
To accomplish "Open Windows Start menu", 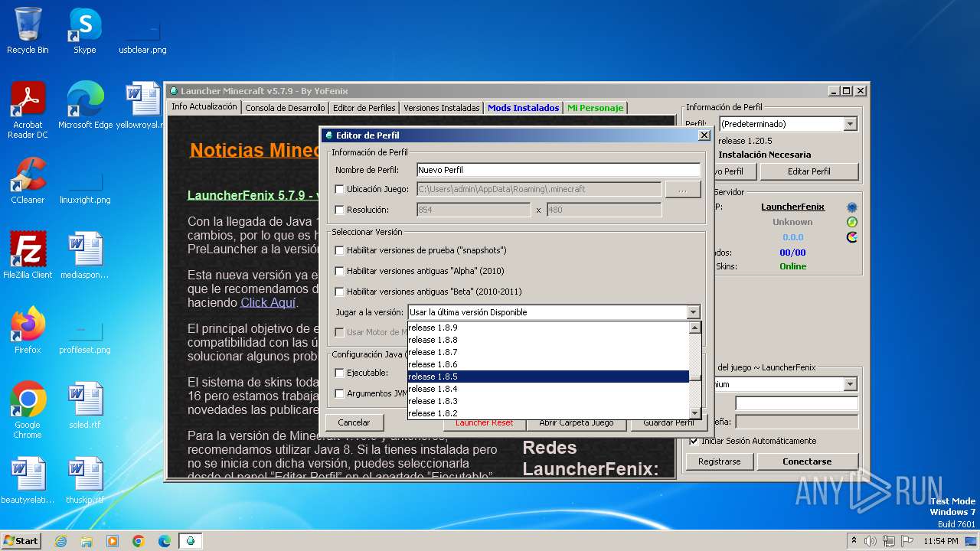I will [21, 541].
